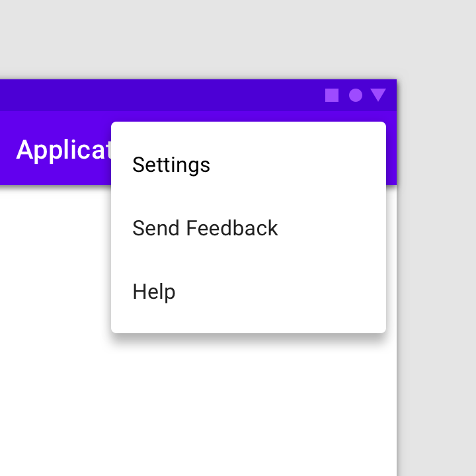Image resolution: width=476 pixels, height=476 pixels.
Task: Select the Help menu entry
Action: point(249,292)
